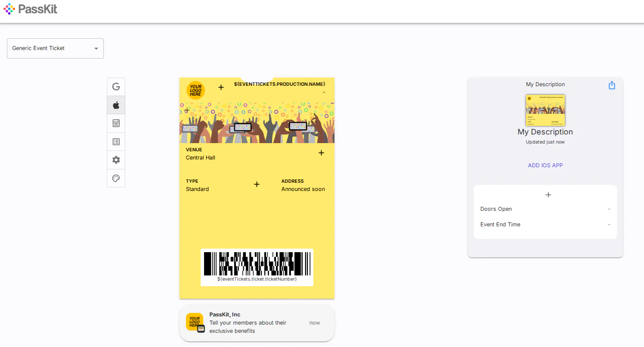Click the plus on the crowd strip image

click(x=187, y=110)
